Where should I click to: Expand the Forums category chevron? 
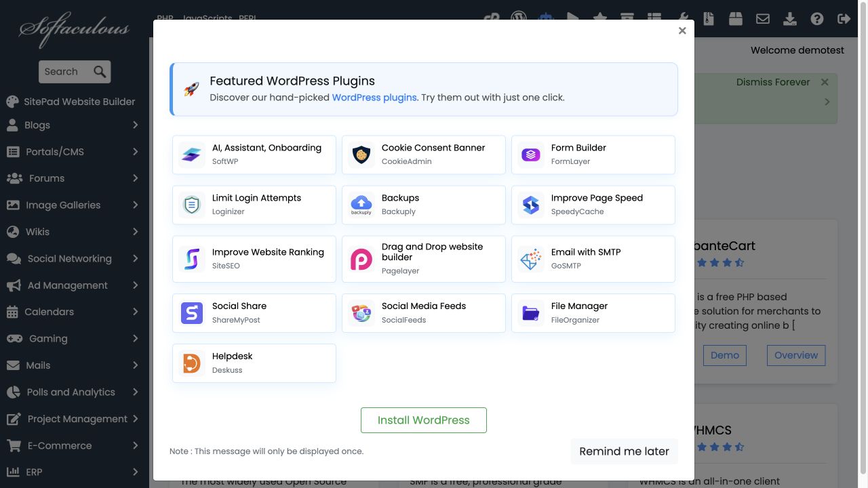pyautogui.click(x=135, y=178)
